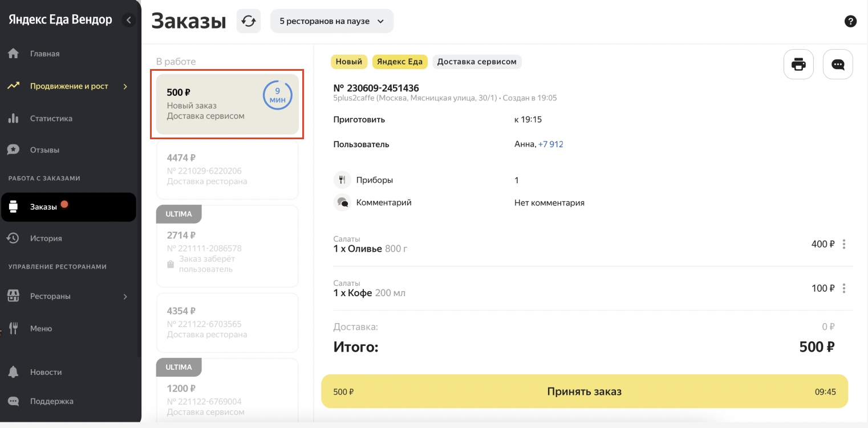
Task: Click the 1 х Кофе item row
Action: click(x=593, y=288)
